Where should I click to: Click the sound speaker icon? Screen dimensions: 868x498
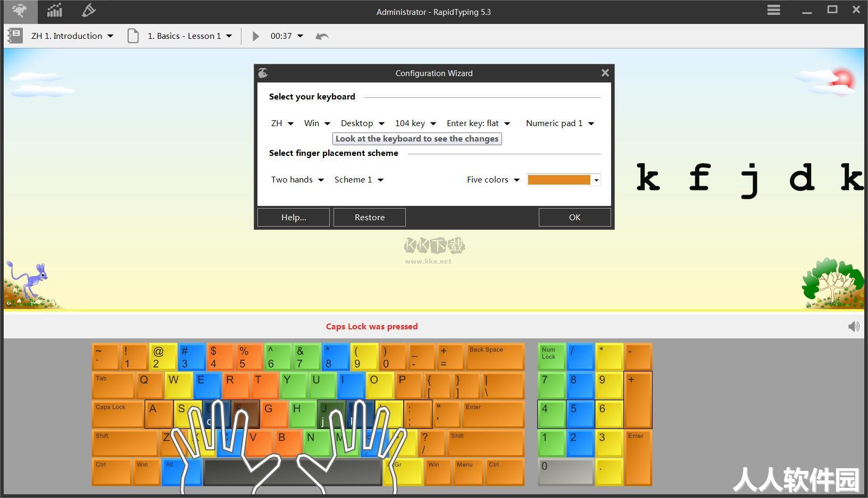pyautogui.click(x=854, y=327)
